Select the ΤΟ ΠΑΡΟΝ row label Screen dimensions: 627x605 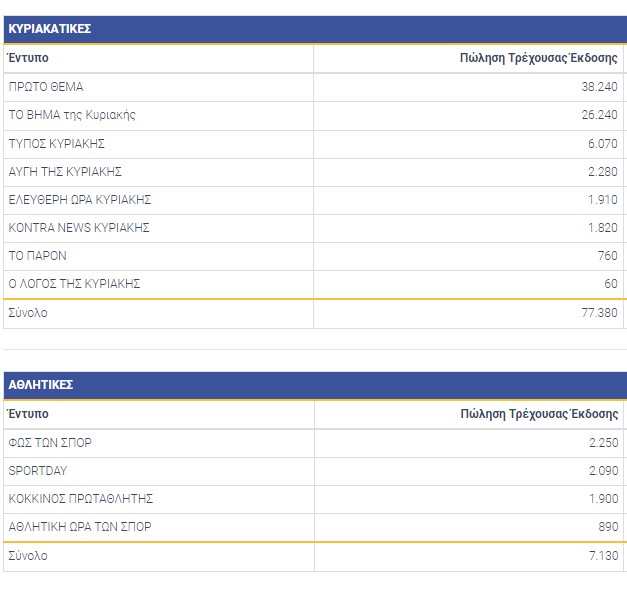pyautogui.click(x=37, y=256)
